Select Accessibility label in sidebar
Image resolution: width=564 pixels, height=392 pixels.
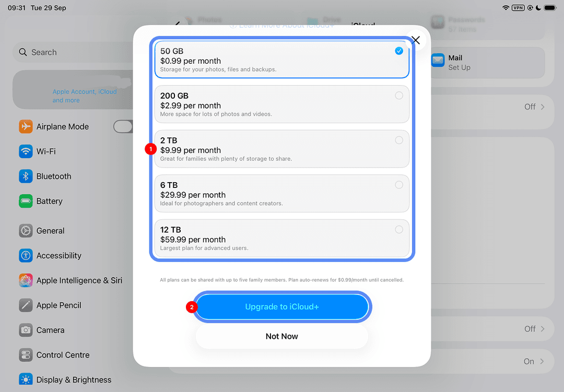click(58, 255)
